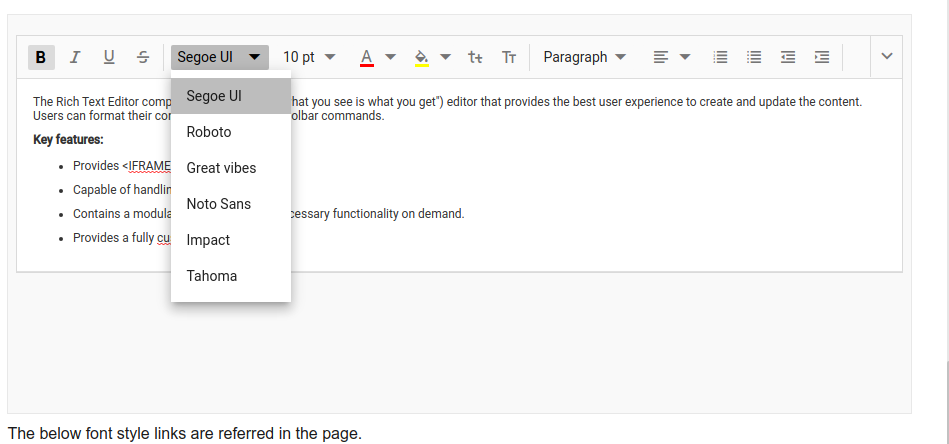This screenshot has width=949, height=444.
Task: Insert a bulleted list
Action: coord(754,57)
